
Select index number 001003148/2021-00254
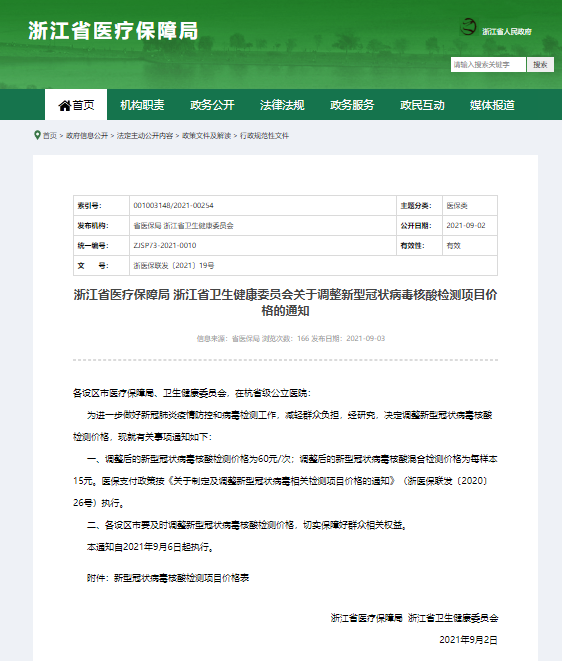coord(173,205)
